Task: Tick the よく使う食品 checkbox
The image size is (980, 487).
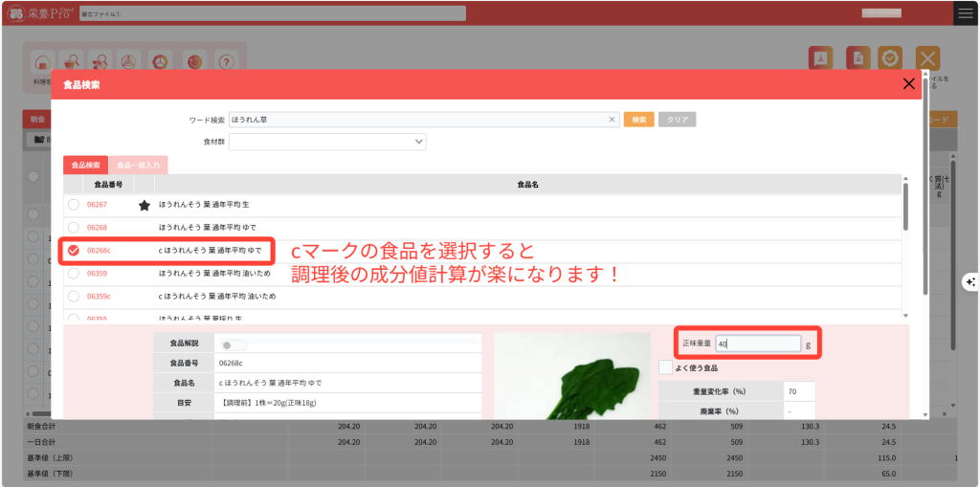Action: pos(666,367)
